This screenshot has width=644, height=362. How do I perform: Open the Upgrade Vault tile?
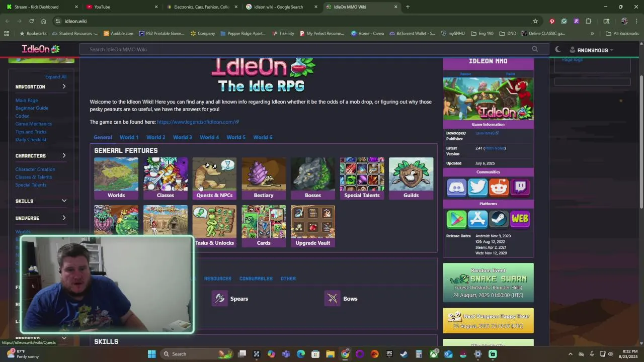click(312, 226)
